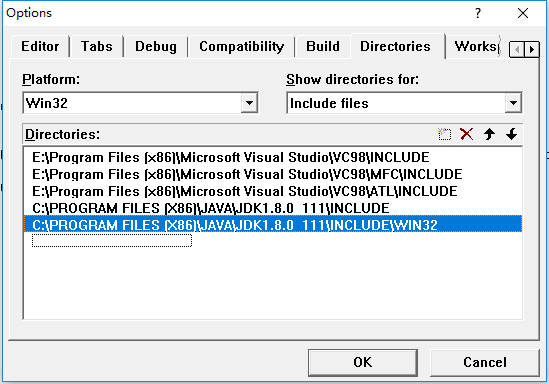Screen dimensions: 549x384
Task: Open the Show directories for dropdown arrow
Action: [513, 103]
